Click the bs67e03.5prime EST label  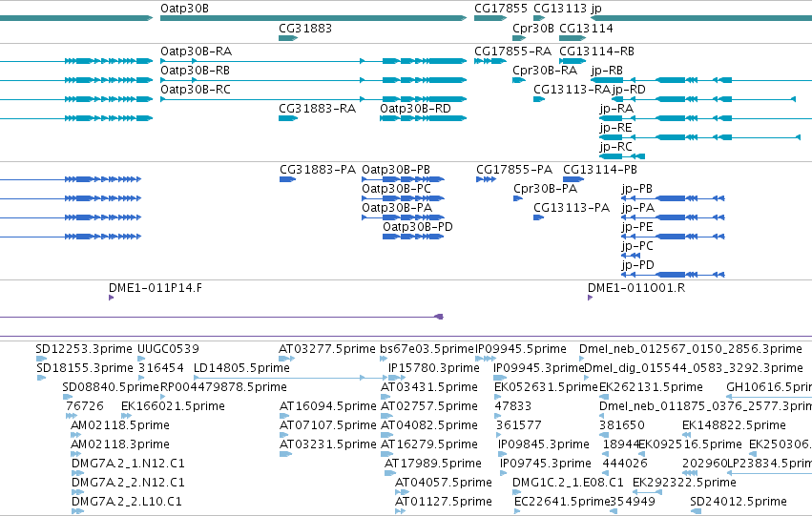pyautogui.click(x=427, y=349)
